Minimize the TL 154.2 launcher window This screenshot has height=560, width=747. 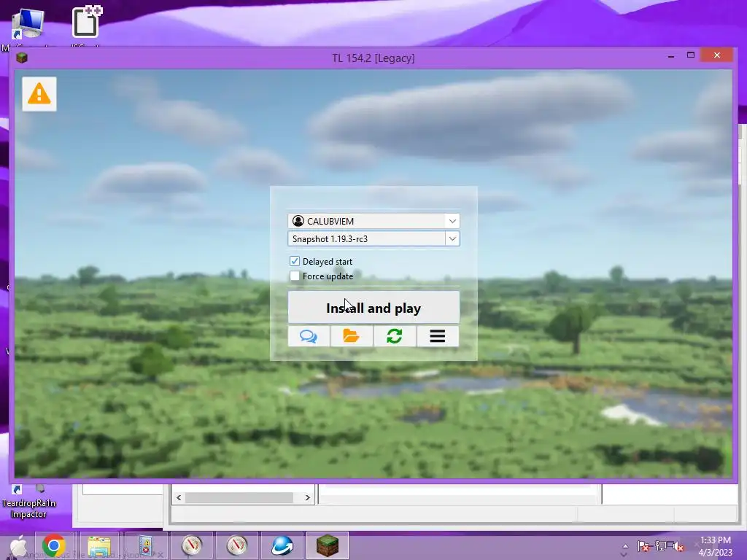tap(671, 56)
